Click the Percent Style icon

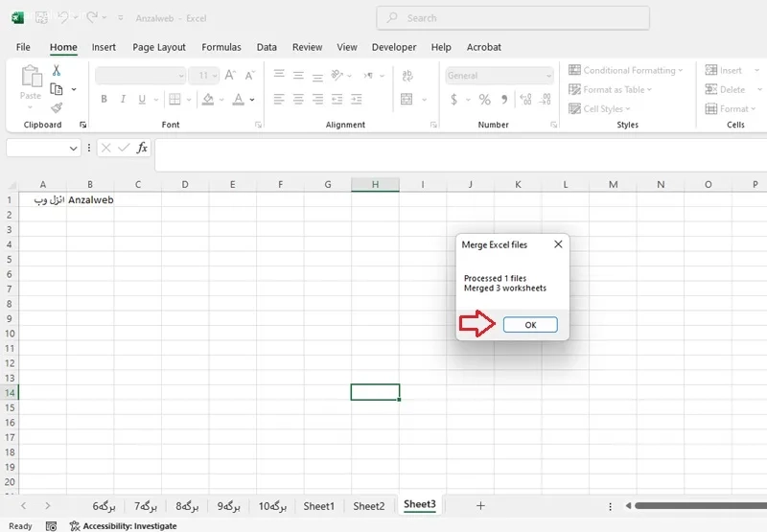coord(484,100)
